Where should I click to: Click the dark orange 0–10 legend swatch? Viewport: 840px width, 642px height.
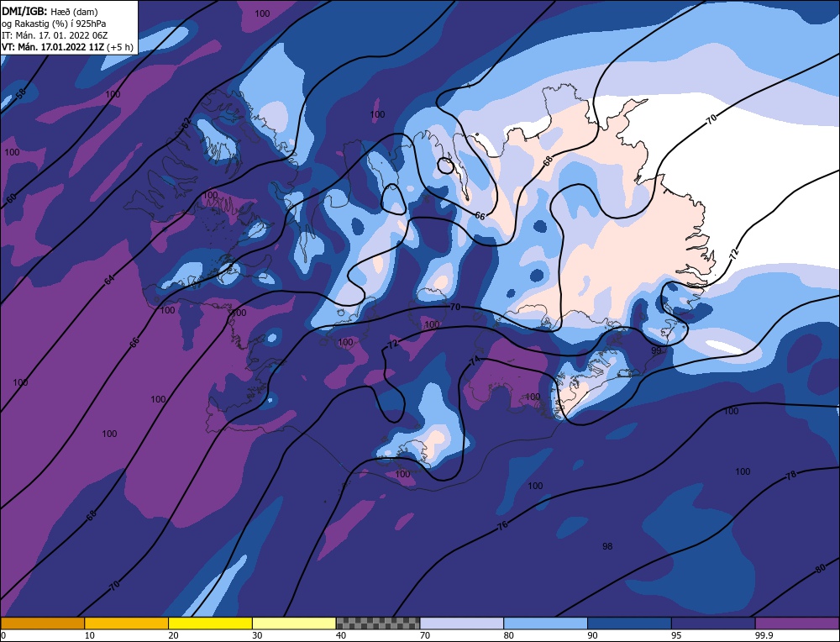click(x=42, y=623)
